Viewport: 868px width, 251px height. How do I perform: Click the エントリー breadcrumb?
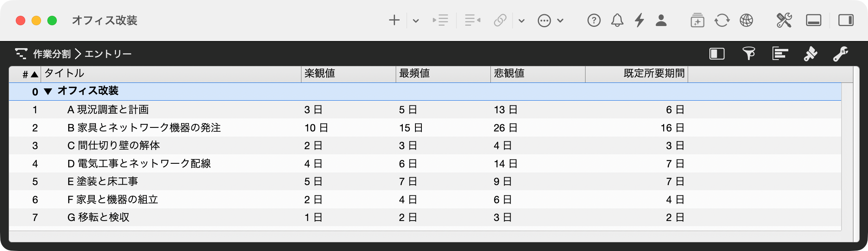click(x=108, y=54)
